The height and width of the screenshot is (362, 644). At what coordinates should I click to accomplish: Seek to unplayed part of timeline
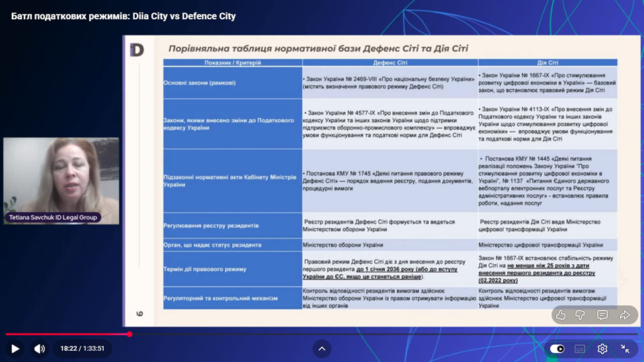click(x=397, y=334)
